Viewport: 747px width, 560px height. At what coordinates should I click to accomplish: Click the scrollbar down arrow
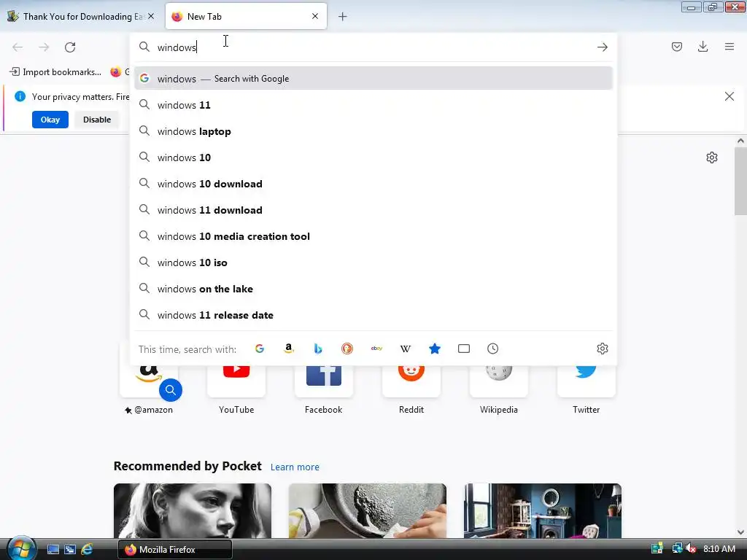[x=740, y=532]
